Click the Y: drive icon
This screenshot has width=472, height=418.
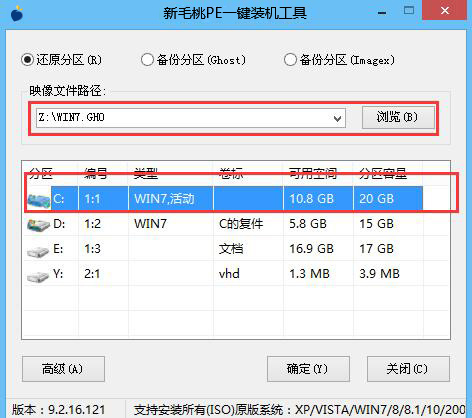[x=38, y=276]
